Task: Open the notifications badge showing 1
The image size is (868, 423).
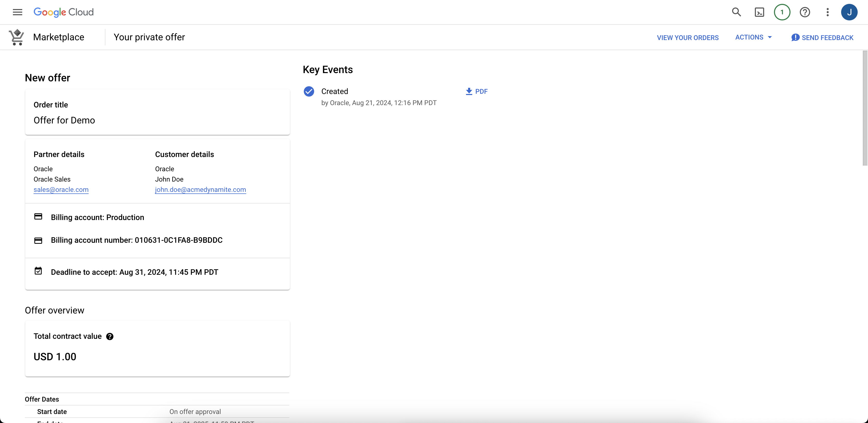Action: (782, 12)
